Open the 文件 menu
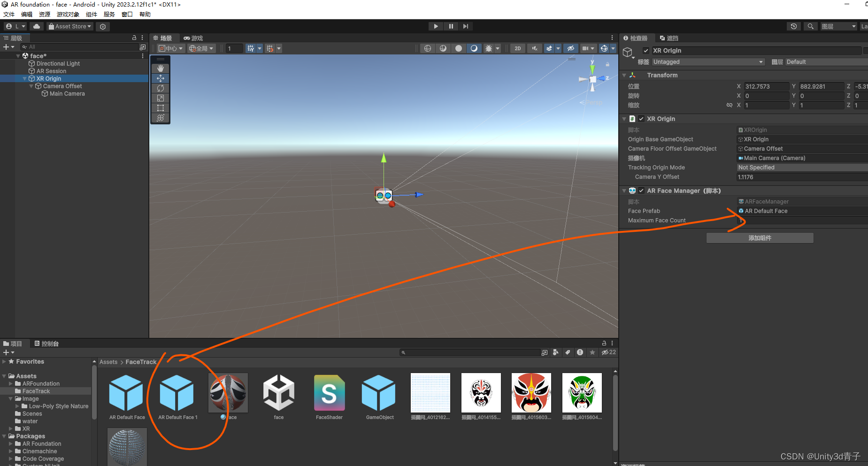This screenshot has width=868, height=466. point(9,15)
